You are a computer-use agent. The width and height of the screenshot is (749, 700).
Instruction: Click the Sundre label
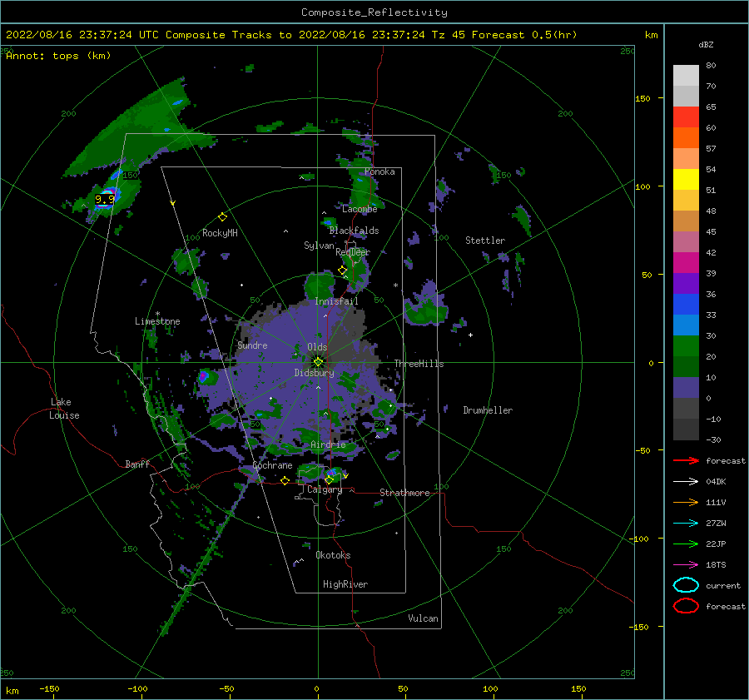point(252,345)
